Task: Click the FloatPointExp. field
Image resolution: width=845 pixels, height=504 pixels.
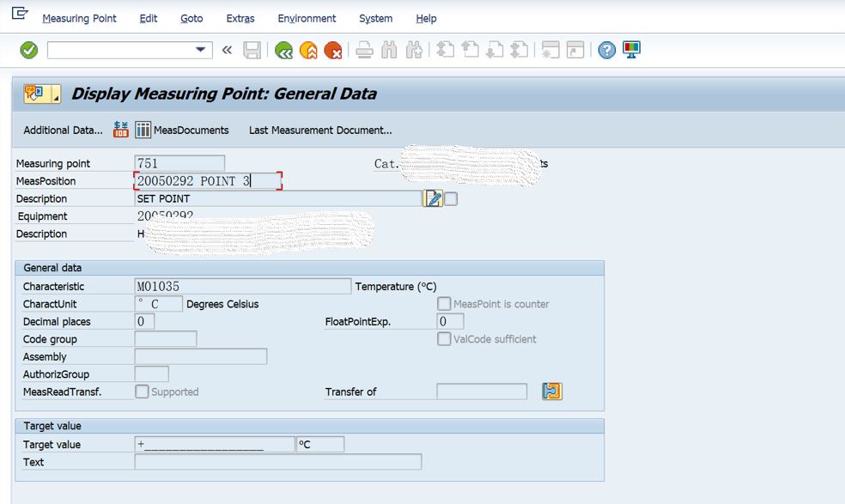Action: pyautogui.click(x=450, y=321)
